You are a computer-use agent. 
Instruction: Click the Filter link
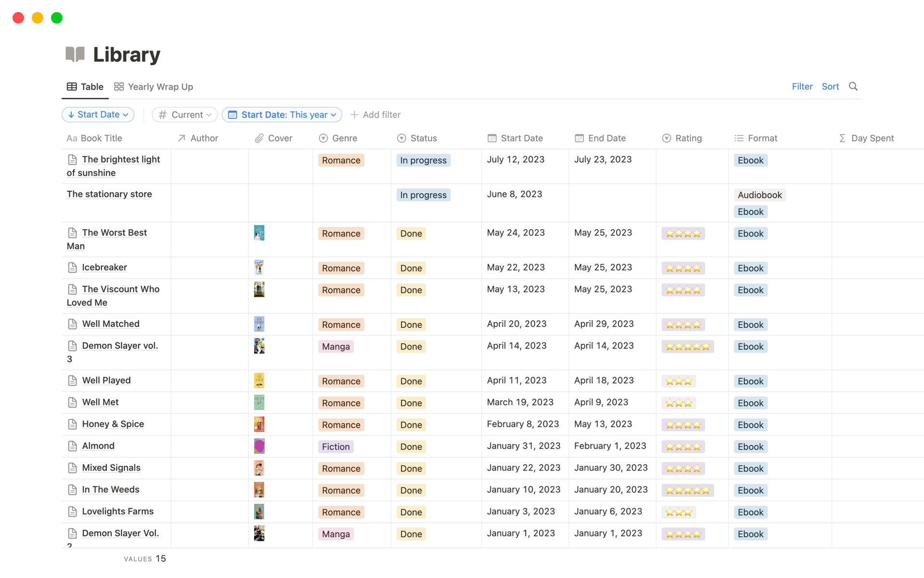point(802,86)
